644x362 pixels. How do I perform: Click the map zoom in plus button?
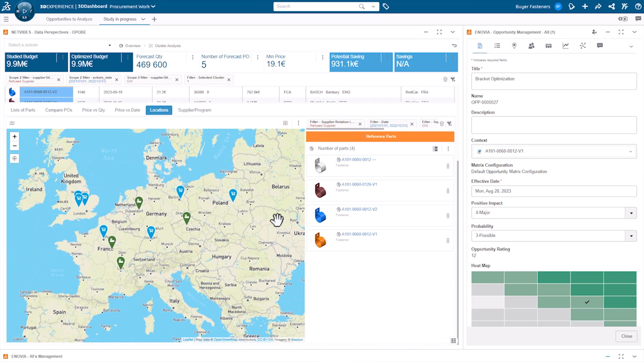(x=14, y=136)
